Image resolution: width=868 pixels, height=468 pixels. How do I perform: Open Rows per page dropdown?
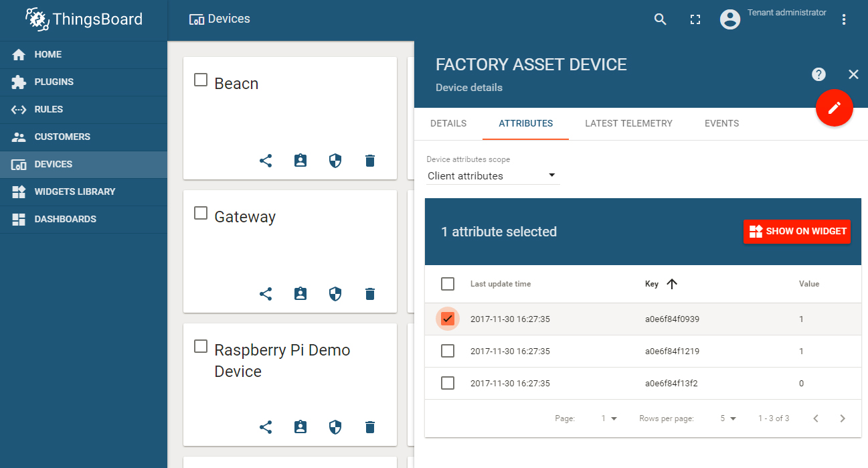[x=728, y=418]
